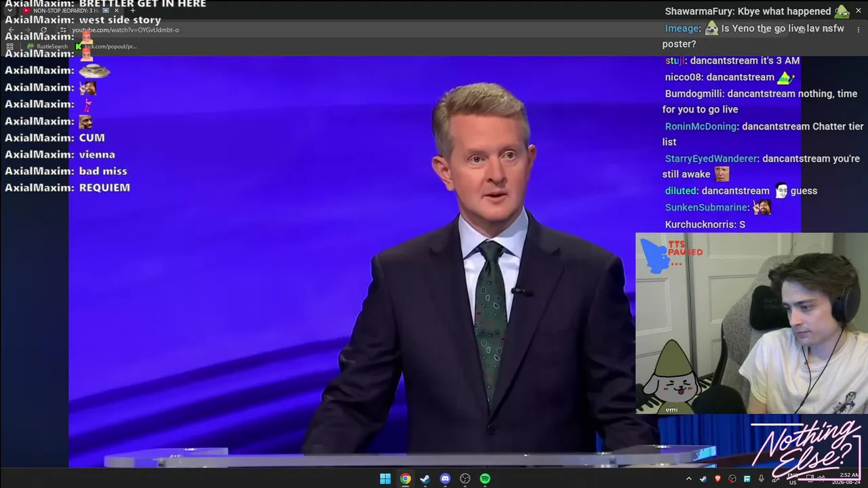Click the "bad miss" chat message
The width and height of the screenshot is (868, 488).
(x=103, y=171)
